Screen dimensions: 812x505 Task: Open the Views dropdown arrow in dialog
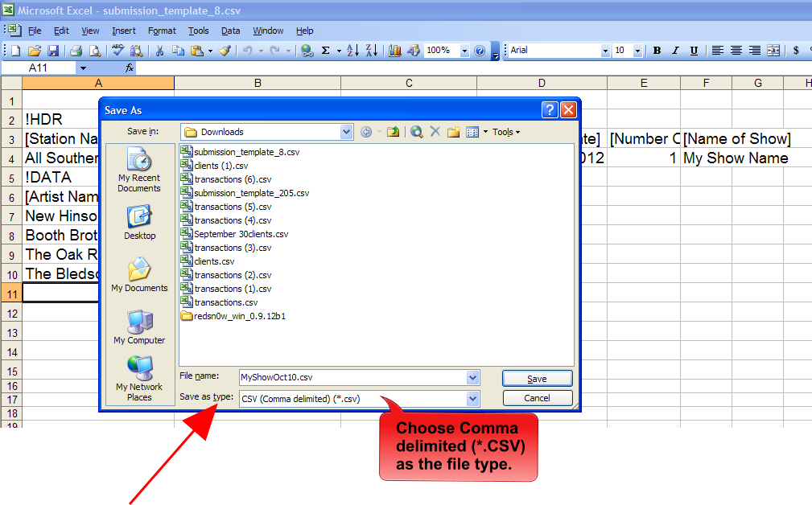pos(485,132)
